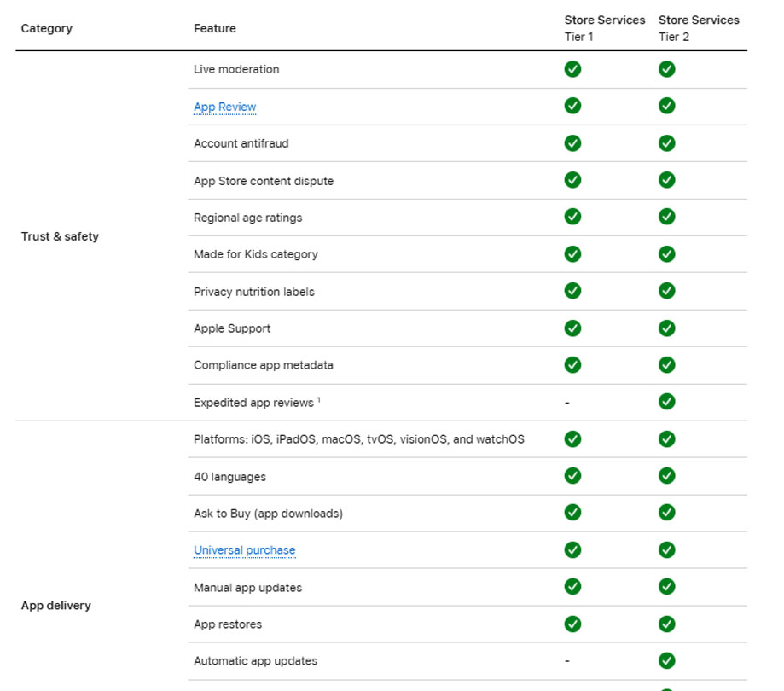The width and height of the screenshot is (784, 691).
Task: Click Tier 2 checkmark for Automatic app updates
Action: coord(666,660)
